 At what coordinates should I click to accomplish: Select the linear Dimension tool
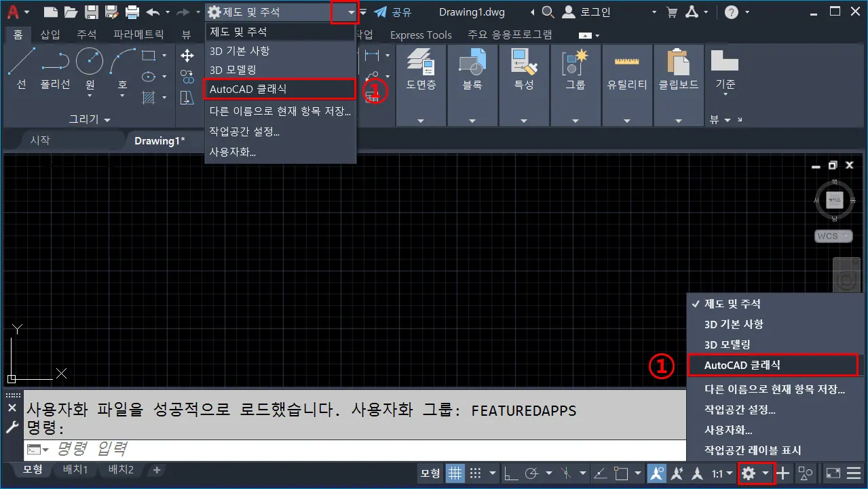click(371, 56)
